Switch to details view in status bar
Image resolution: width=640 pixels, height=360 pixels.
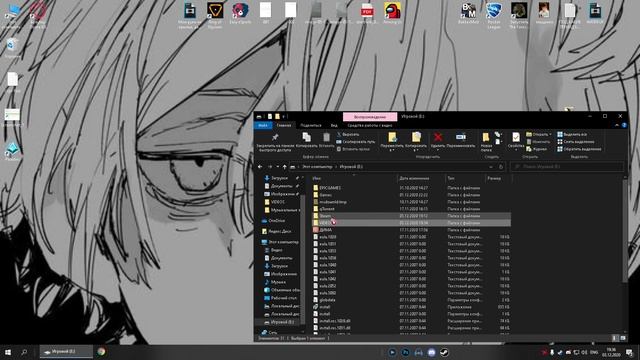[x=616, y=338]
